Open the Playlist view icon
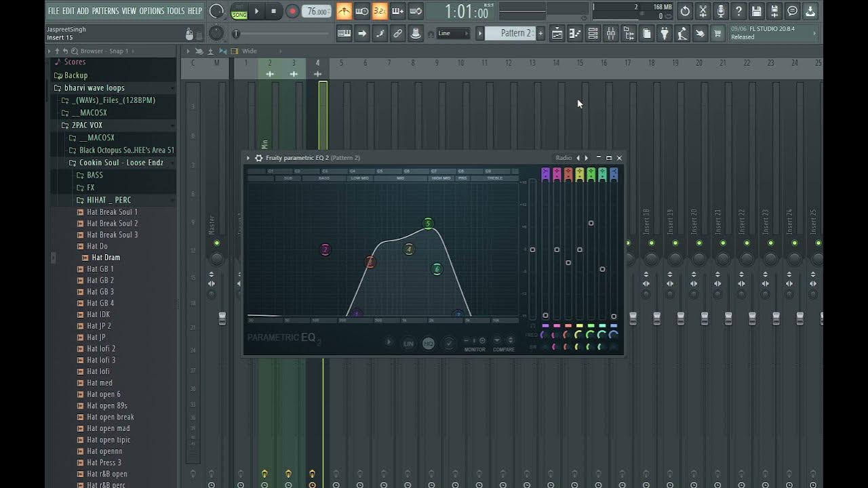 point(557,33)
